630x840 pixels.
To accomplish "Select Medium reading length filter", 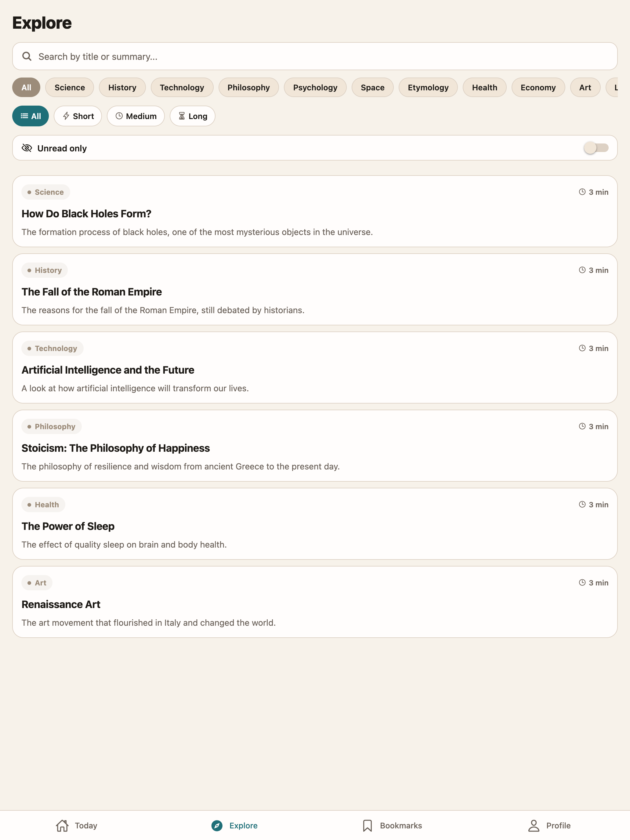I will (x=136, y=116).
